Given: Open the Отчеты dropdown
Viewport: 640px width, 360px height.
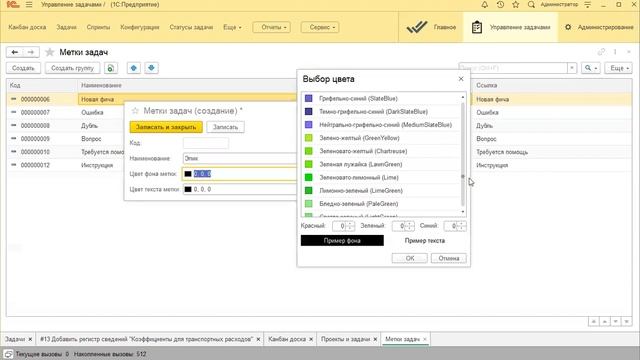Looking at the screenshot, I should [271, 27].
